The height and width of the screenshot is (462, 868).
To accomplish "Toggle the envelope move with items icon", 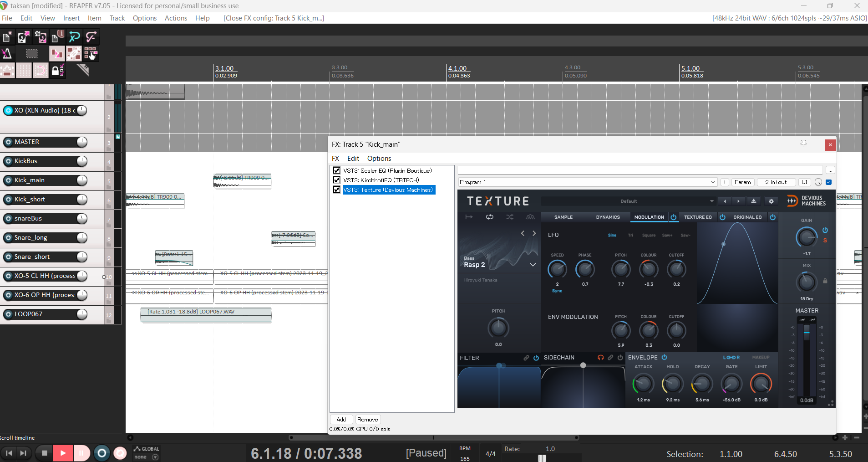I will (7, 71).
